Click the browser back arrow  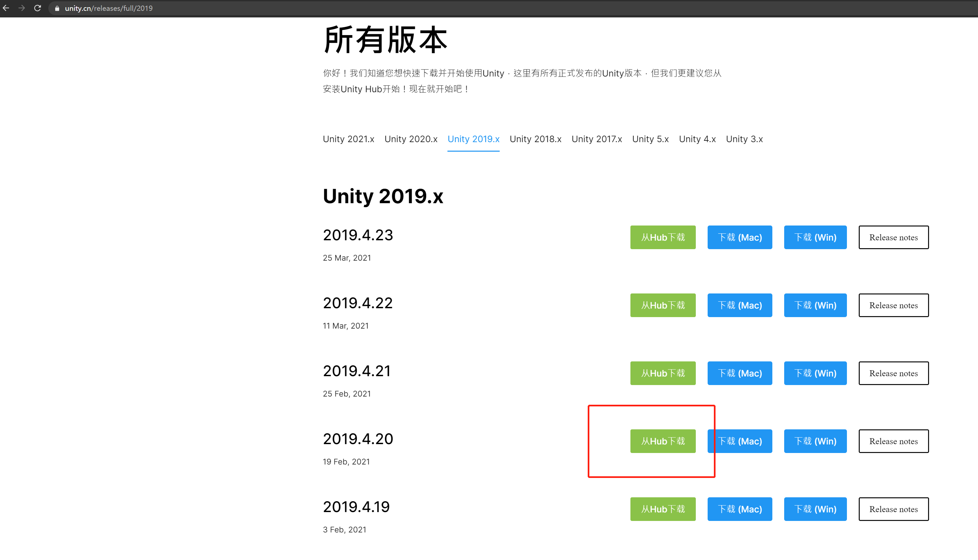tap(6, 8)
